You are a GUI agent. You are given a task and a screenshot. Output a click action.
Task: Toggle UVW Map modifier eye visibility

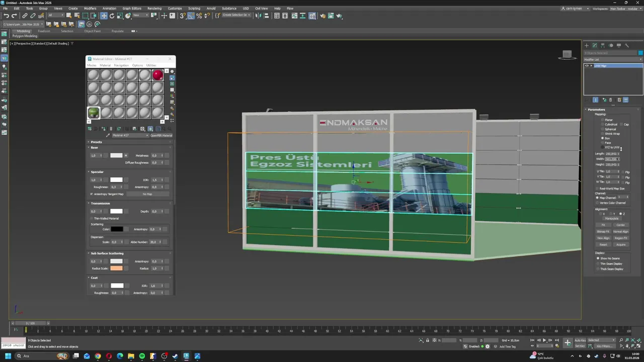(587, 66)
